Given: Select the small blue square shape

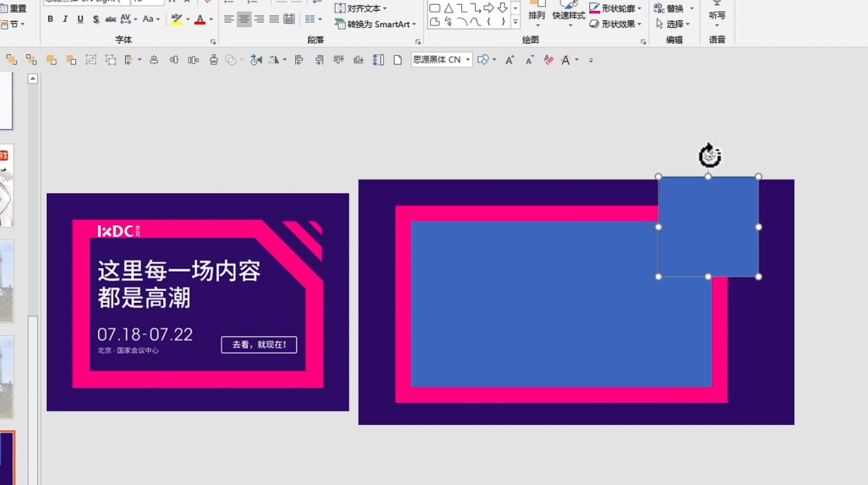Looking at the screenshot, I should pyautogui.click(x=708, y=226).
